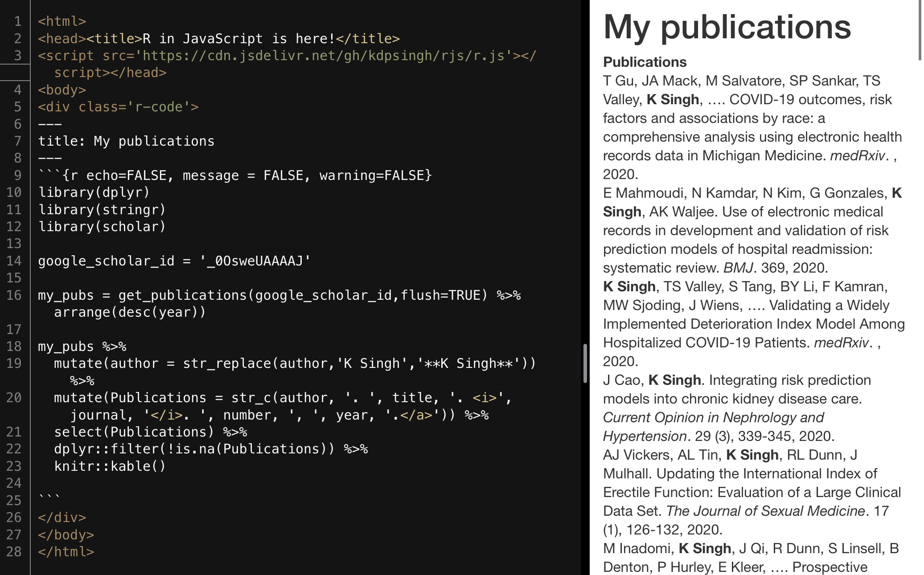Click the first medRxiv text in the preview

tap(857, 155)
